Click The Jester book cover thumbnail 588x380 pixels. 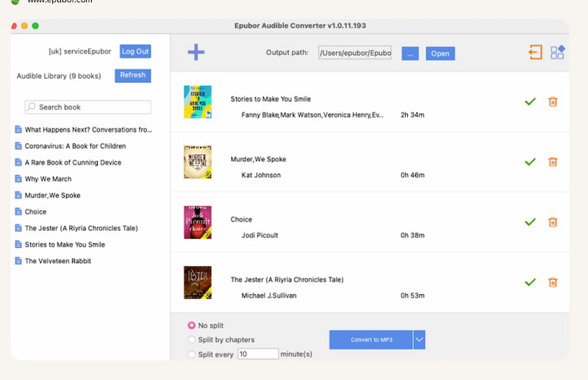tap(198, 282)
